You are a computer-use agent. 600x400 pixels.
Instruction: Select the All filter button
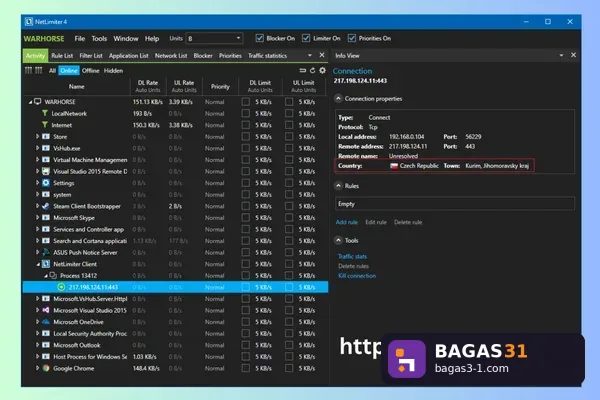tap(52, 70)
